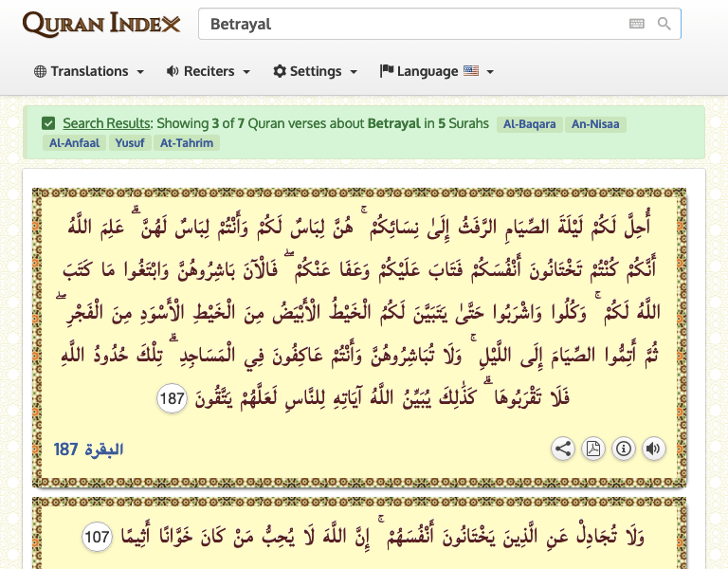Click the verse number 187 circle
728x569 pixels.
(x=172, y=400)
